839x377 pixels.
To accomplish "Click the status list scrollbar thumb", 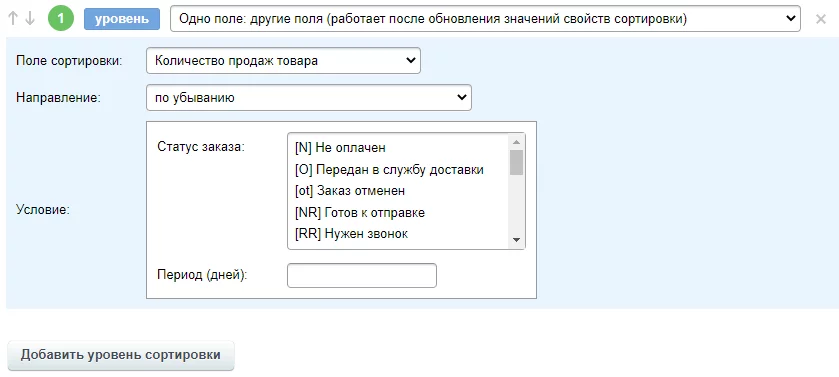I will [x=516, y=163].
